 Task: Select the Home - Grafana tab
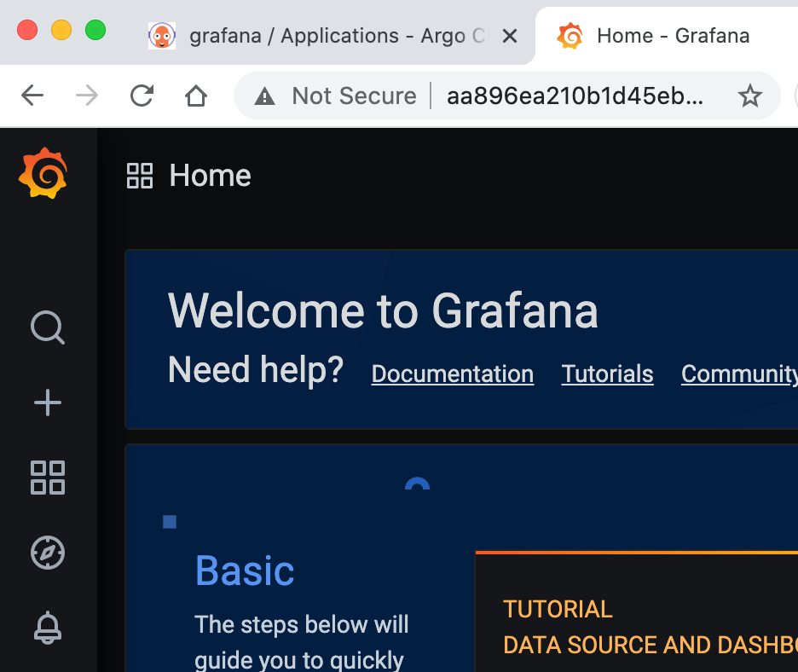(x=673, y=36)
